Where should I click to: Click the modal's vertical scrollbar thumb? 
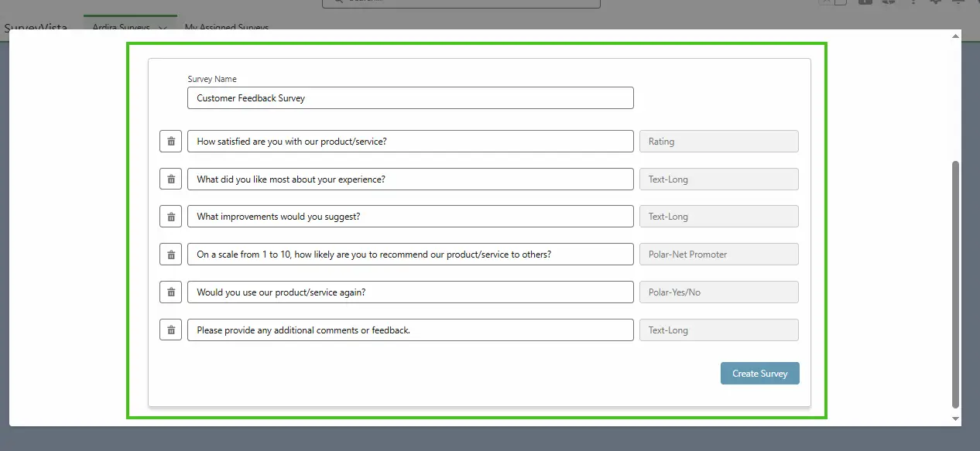[955, 283]
